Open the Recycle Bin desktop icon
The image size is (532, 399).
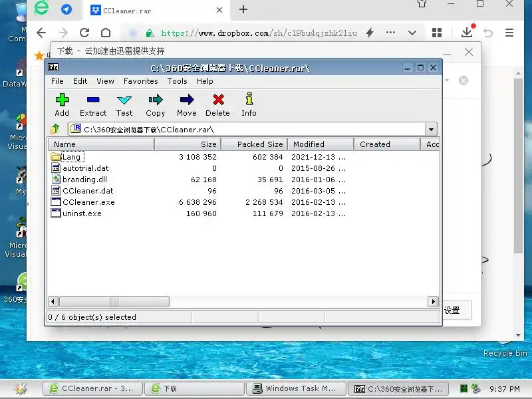(x=505, y=348)
